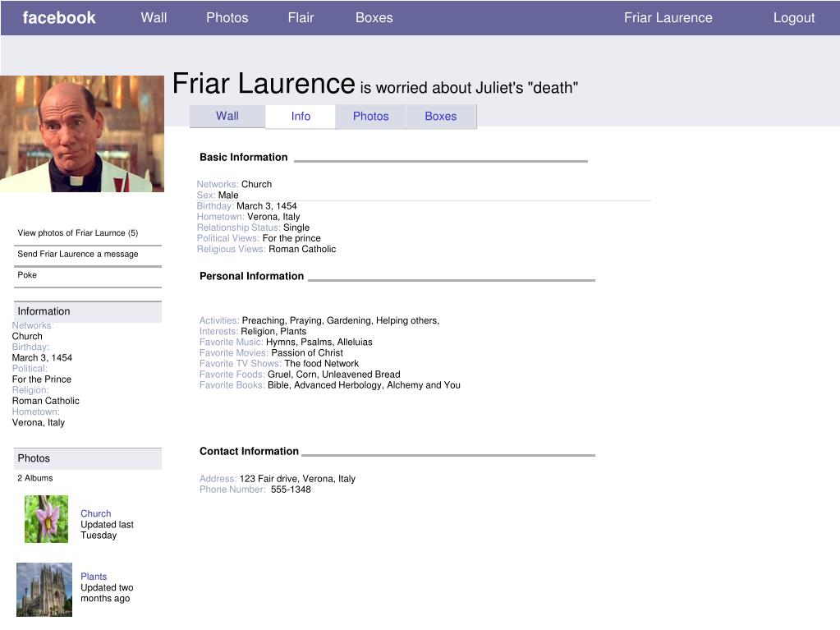Open the flower thumbnail beside Church album
Screen dimensions: 840x630
46,519
